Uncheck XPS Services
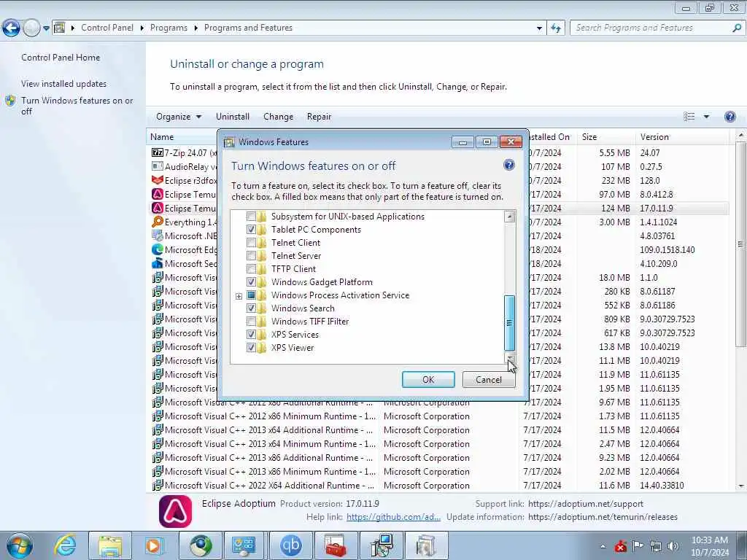 point(251,334)
